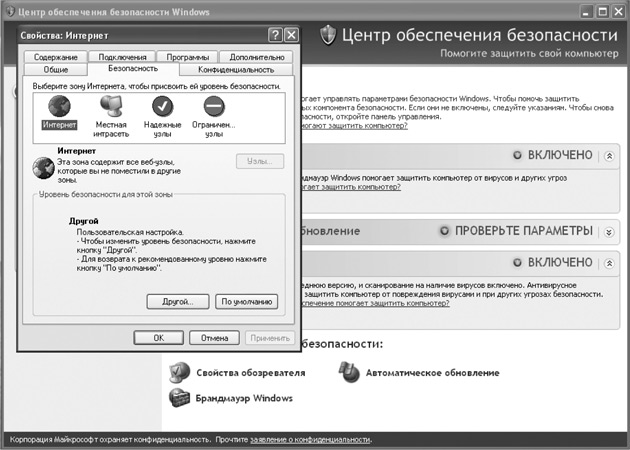This screenshot has width=630, height=450.
Task: Select the Местная интрасеть zone icon
Action: pyautogui.click(x=111, y=106)
